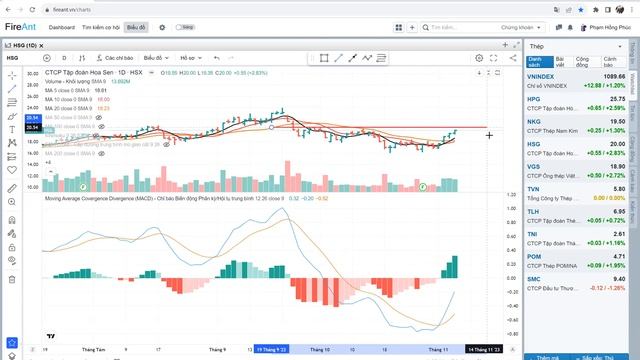Screen dimensions: 640x360
Task: Toggle the eye icon below Ichimoku row
Action: pos(166,144)
